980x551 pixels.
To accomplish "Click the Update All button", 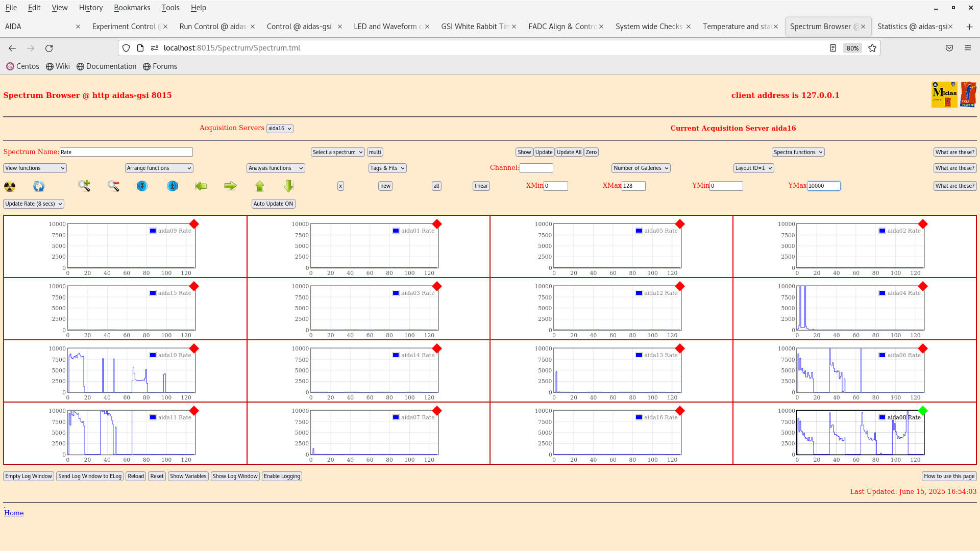I will click(x=569, y=152).
